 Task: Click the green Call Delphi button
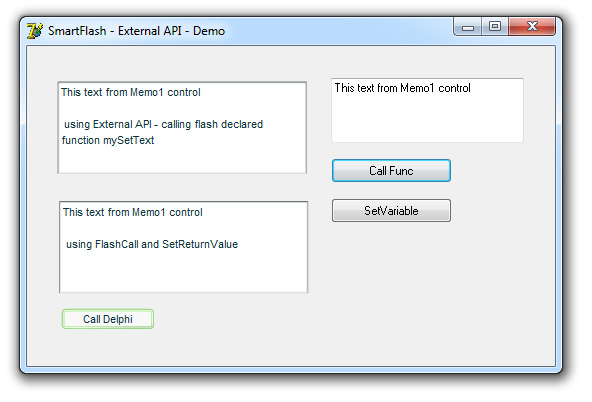(x=108, y=319)
